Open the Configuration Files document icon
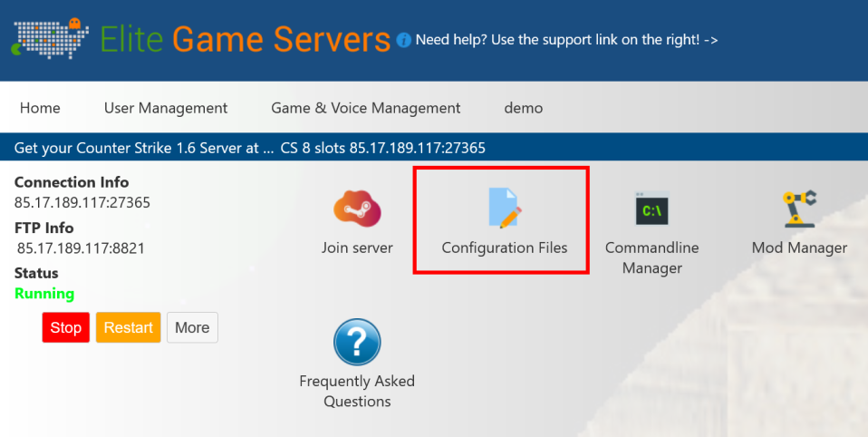Screen dimensions: 868x437 tap(505, 208)
